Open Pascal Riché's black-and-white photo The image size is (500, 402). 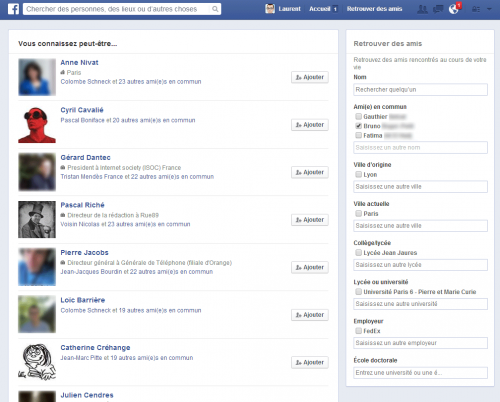point(37,220)
